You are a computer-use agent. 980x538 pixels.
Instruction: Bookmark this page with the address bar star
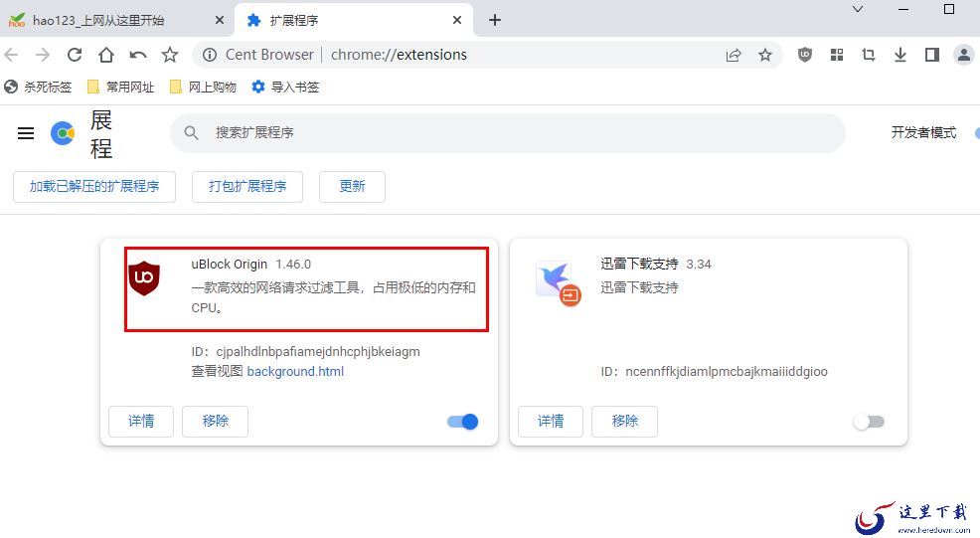pos(765,55)
